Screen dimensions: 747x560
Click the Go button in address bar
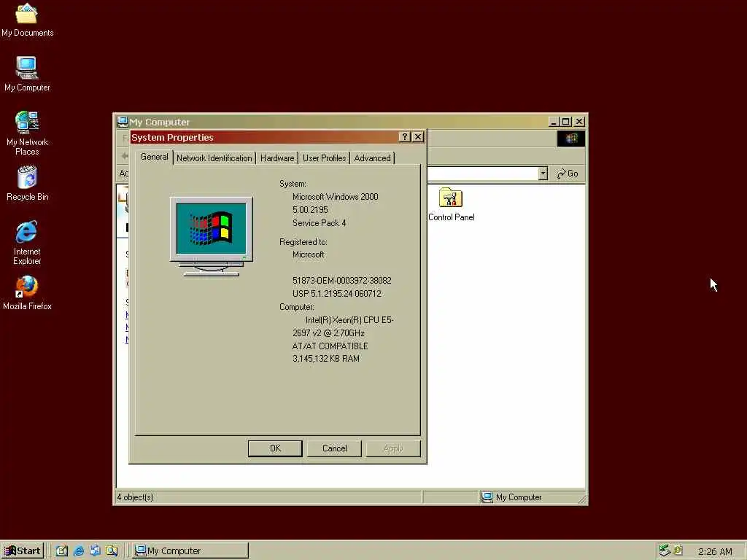(568, 174)
